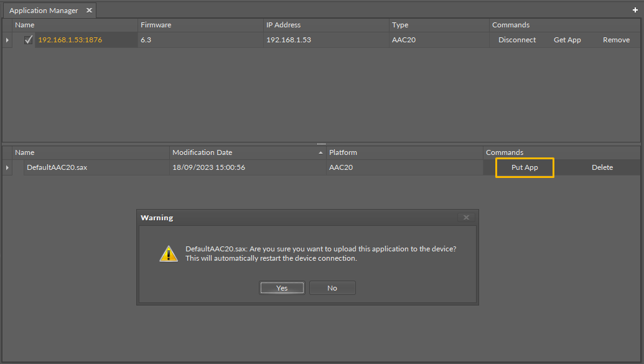Remove the connected device
This screenshot has height=364, width=644.
click(x=616, y=40)
